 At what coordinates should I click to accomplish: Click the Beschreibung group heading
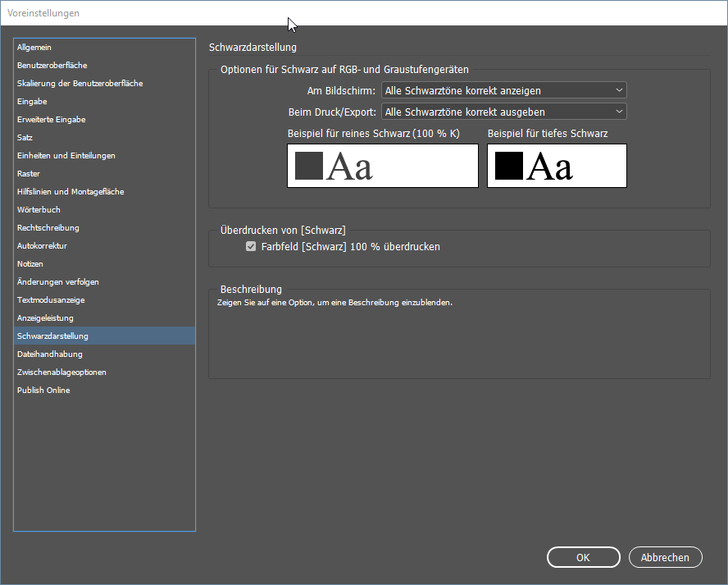pyautogui.click(x=251, y=290)
